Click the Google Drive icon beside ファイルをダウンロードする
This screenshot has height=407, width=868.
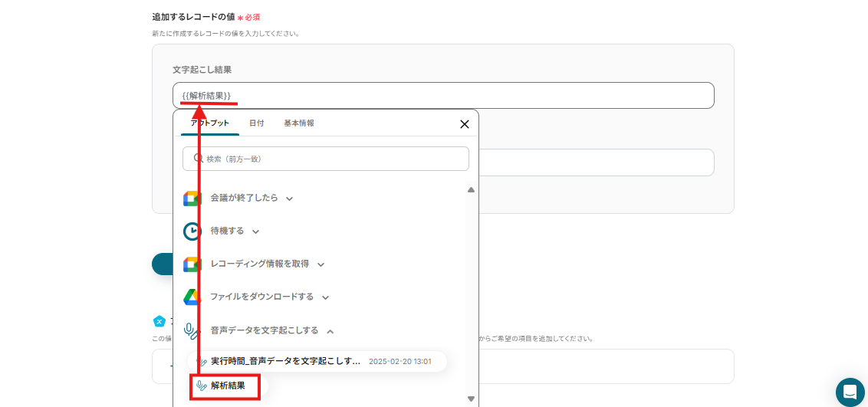(192, 297)
